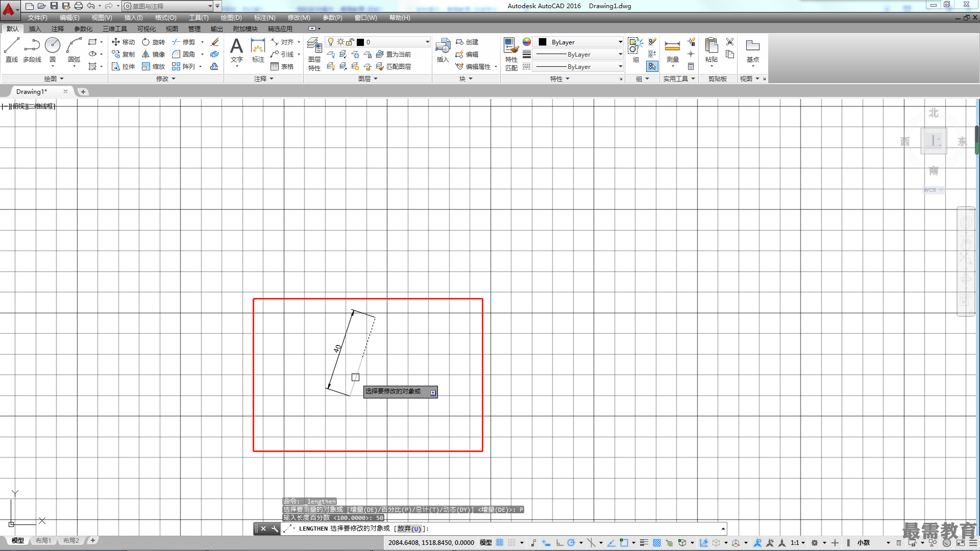Toggle the drawing grid display in status bar
The image size is (980, 551).
pyautogui.click(x=500, y=542)
